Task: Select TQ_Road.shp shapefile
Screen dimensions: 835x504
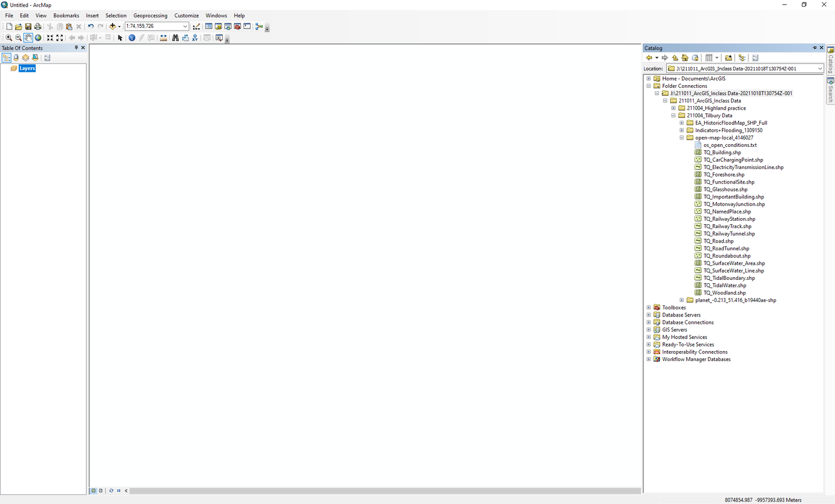Action: 718,241
